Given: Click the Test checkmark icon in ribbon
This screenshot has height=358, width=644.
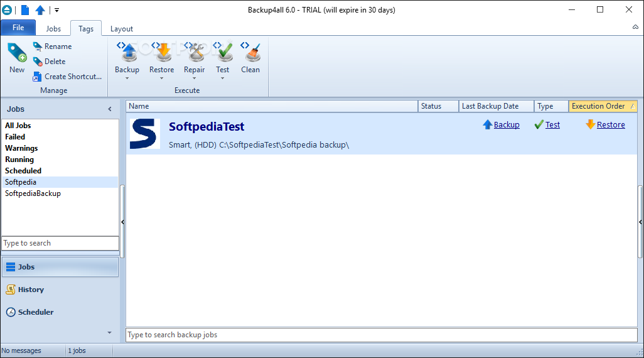Looking at the screenshot, I should tap(223, 53).
